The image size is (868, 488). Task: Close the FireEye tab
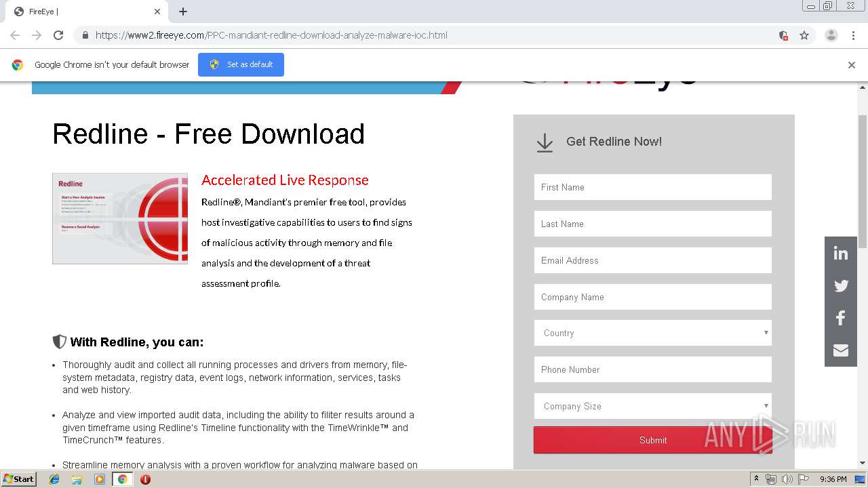coord(157,12)
